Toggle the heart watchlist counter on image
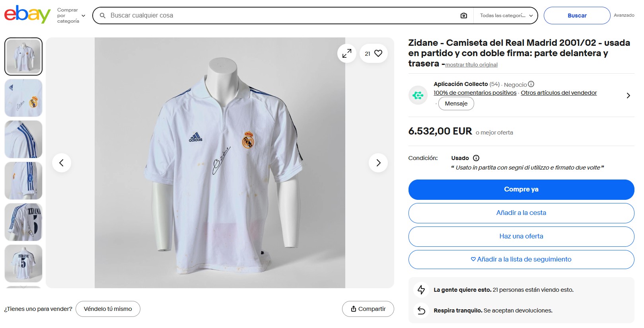Viewport: 644px width, 328px height. point(374,53)
